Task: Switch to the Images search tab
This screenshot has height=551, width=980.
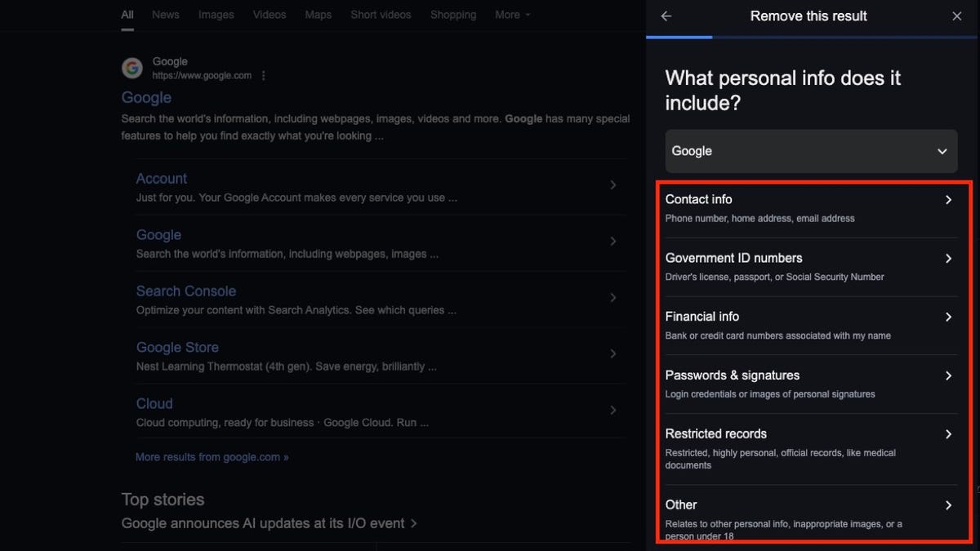Action: (216, 15)
